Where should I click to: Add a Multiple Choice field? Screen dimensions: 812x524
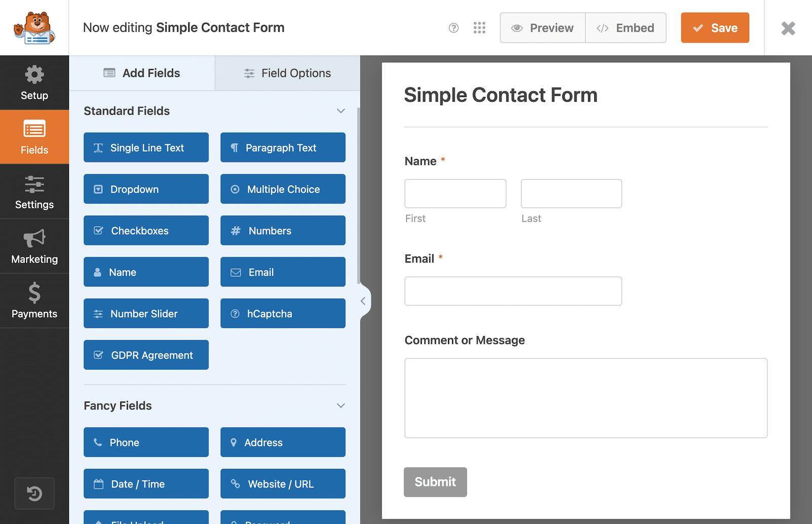(x=283, y=189)
